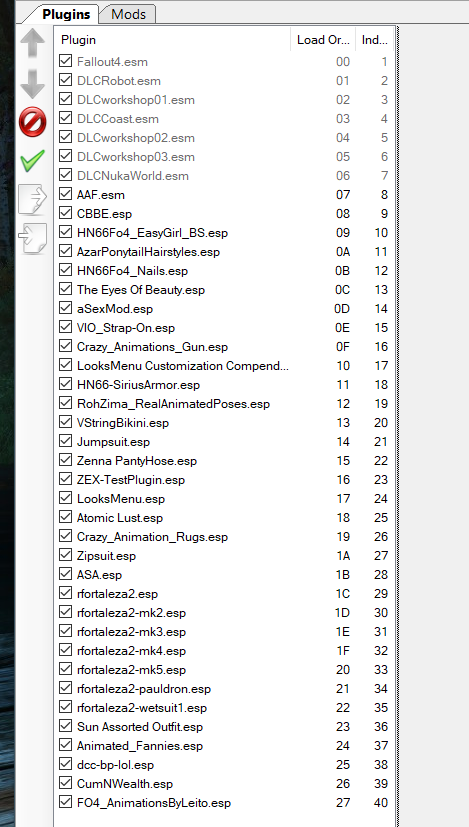Open the Mods tab
Screen dimensions: 469x827
(128, 14)
